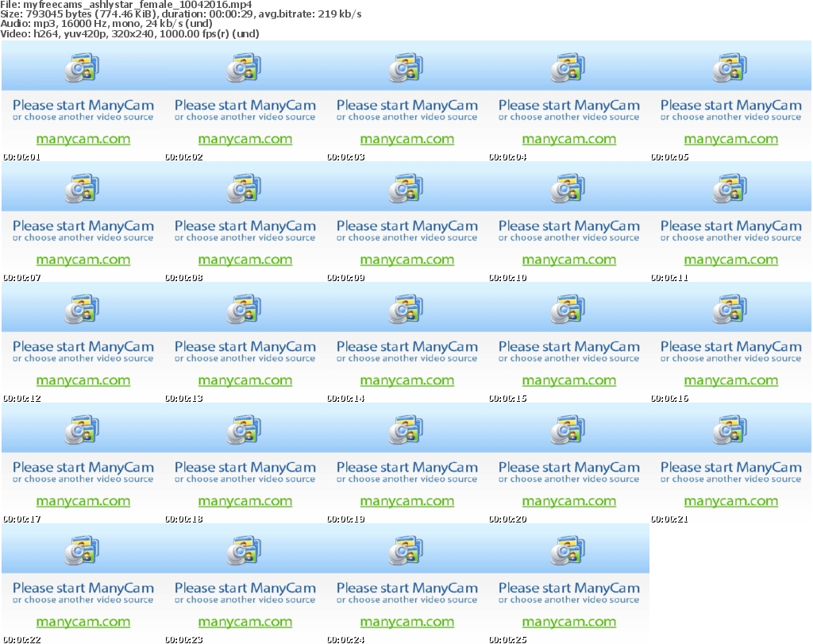
Task: Pick the ManyCam icon in frame 00:00:08
Action: click(x=244, y=188)
